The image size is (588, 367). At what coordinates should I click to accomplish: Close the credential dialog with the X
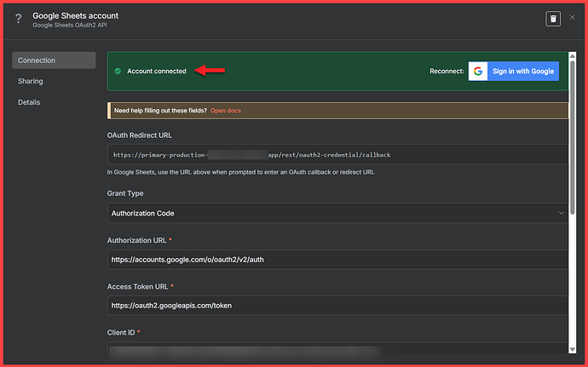pos(572,17)
